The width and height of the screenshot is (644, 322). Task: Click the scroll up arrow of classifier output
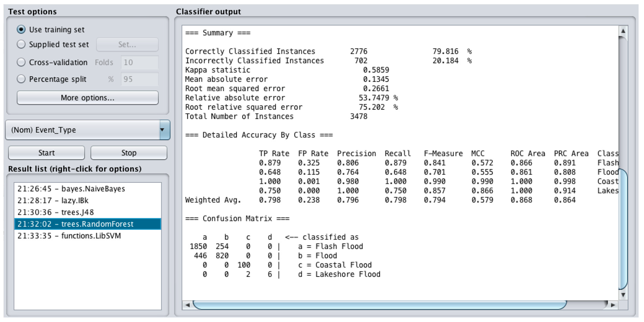(623, 31)
